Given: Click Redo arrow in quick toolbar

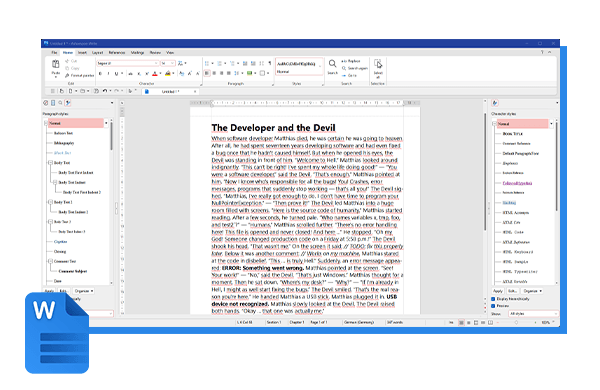Looking at the screenshot, I should [117, 91].
